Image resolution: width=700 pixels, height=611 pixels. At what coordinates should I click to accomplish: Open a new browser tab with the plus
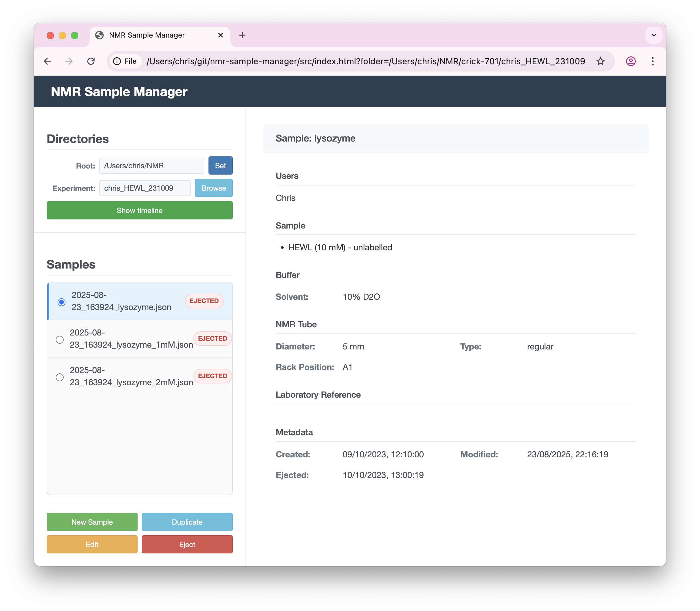coord(242,35)
